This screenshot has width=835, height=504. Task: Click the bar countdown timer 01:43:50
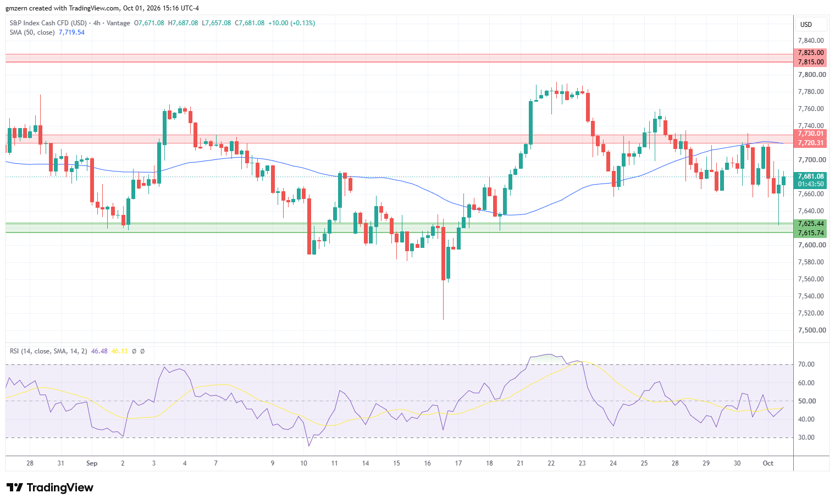(810, 184)
